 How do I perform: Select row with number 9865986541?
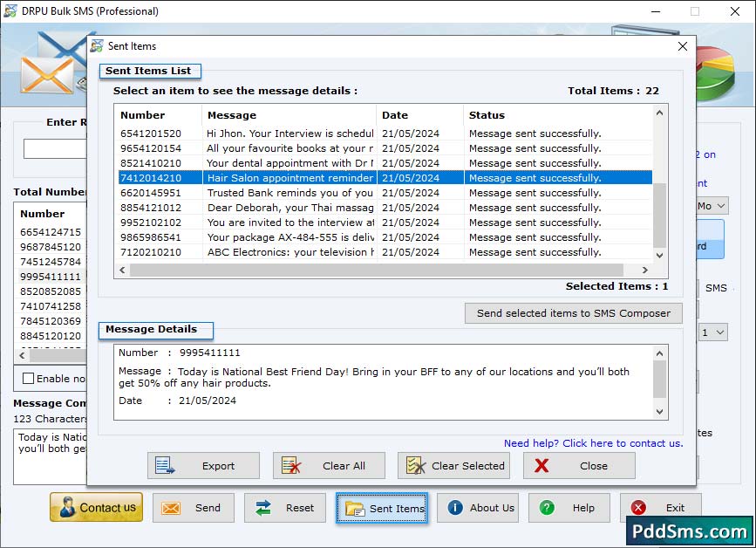pos(385,237)
